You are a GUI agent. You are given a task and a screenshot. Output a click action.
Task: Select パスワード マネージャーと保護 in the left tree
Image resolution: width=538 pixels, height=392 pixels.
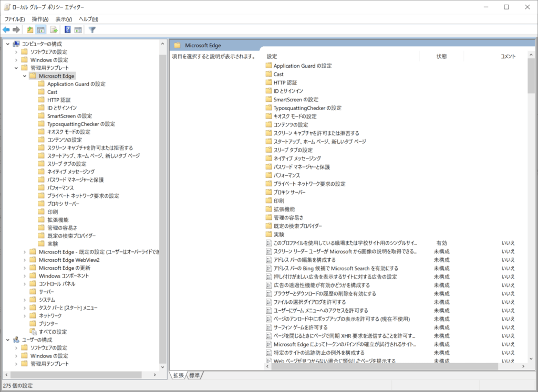76,179
